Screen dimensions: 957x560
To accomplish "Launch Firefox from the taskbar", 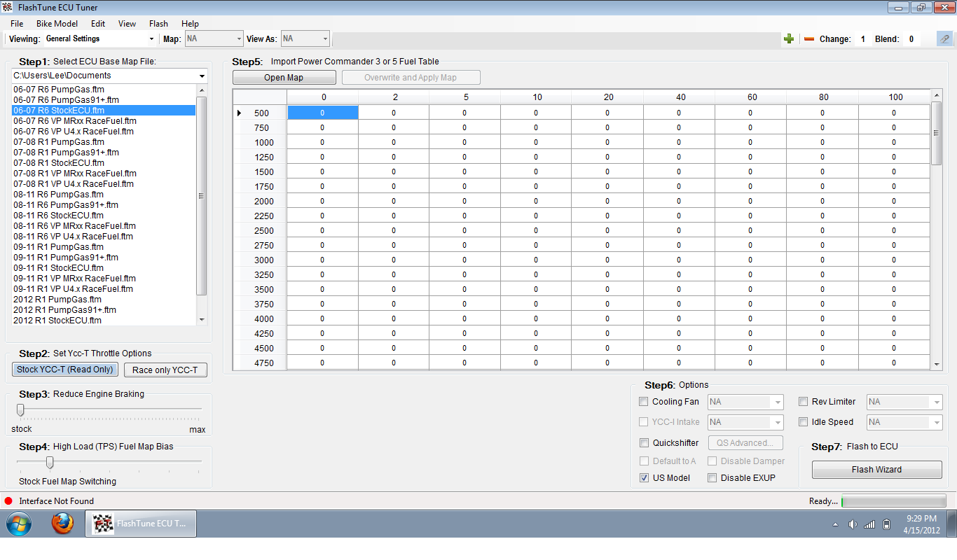I will pyautogui.click(x=62, y=524).
